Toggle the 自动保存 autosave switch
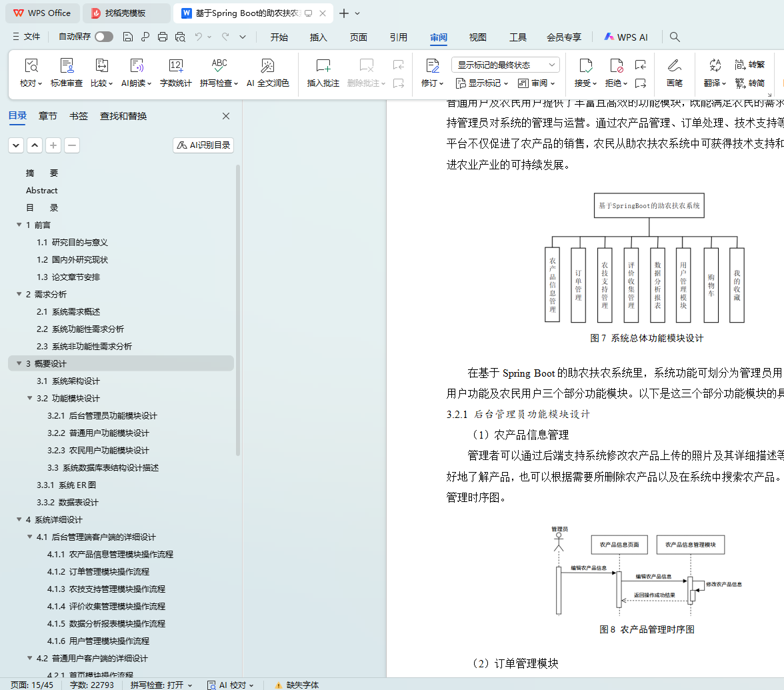Image resolution: width=784 pixels, height=690 pixels. (104, 37)
